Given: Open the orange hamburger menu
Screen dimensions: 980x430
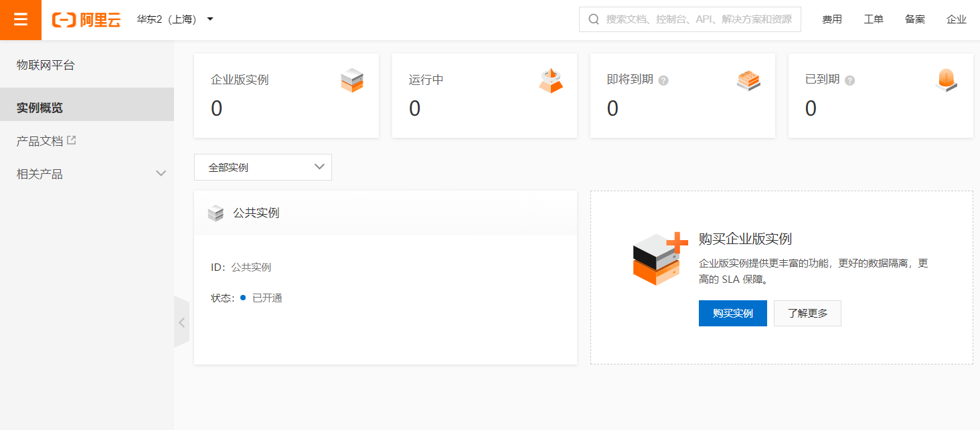Looking at the screenshot, I should (21, 19).
